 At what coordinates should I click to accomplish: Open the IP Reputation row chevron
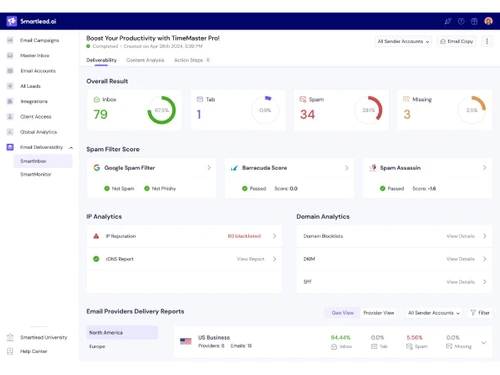point(274,236)
